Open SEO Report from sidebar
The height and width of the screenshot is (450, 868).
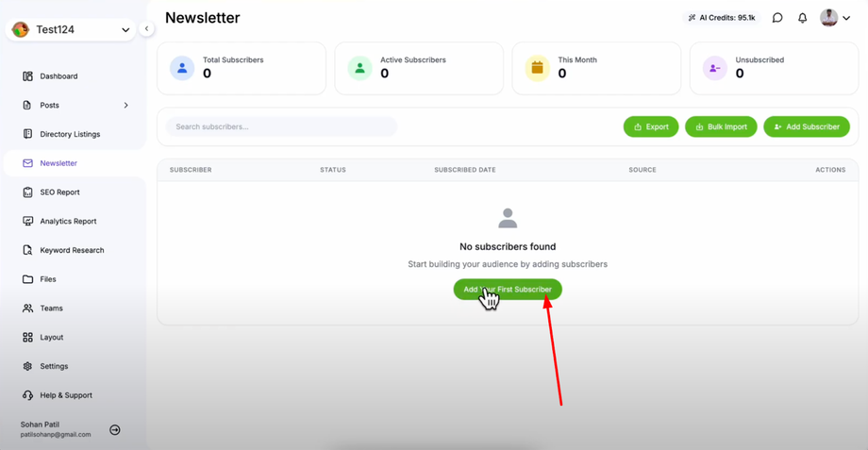coord(59,192)
